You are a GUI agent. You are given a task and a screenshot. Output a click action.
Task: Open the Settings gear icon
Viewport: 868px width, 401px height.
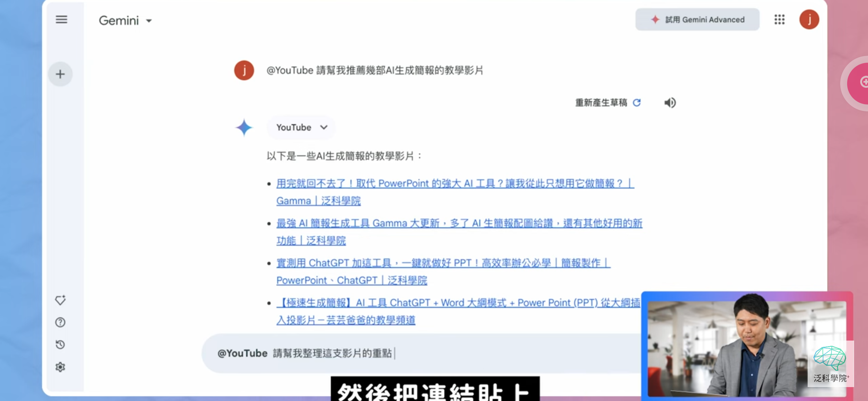pos(60,367)
